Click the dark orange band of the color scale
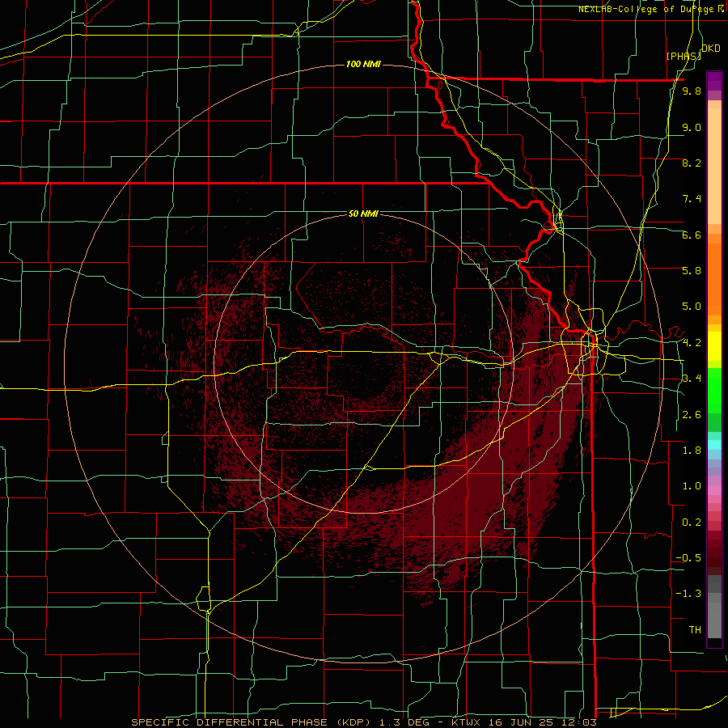Image resolution: width=728 pixels, height=728 pixels. coord(714,280)
